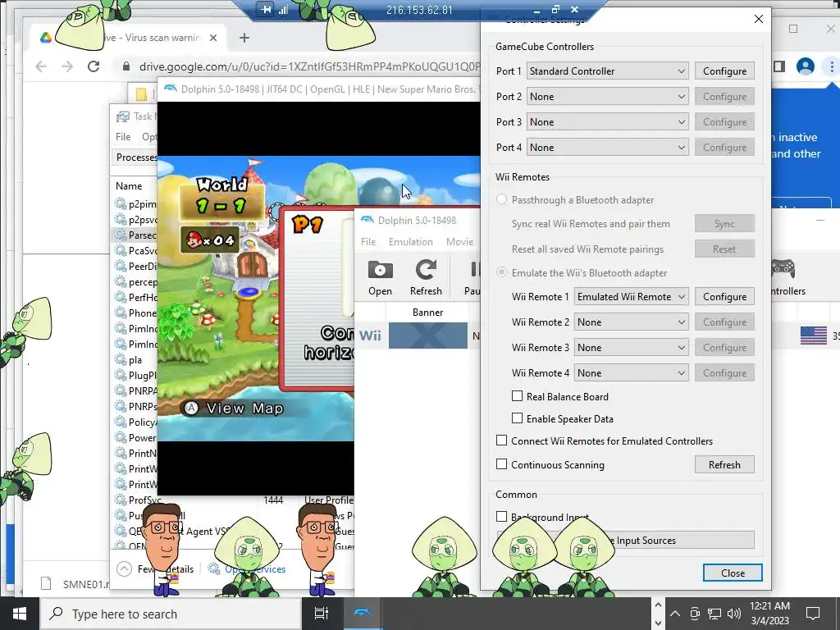Reload the Chrome page

[x=94, y=66]
